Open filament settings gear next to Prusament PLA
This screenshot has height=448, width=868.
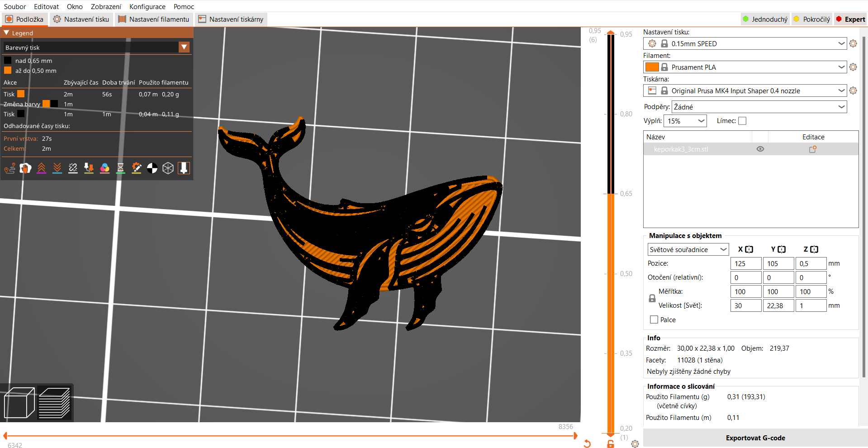click(853, 67)
